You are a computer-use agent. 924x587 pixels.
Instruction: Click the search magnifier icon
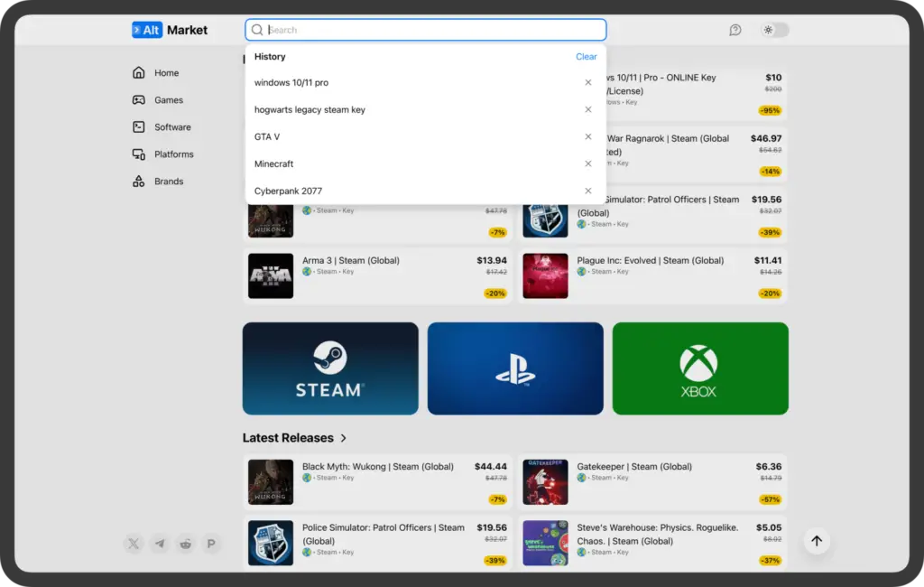pyautogui.click(x=257, y=30)
